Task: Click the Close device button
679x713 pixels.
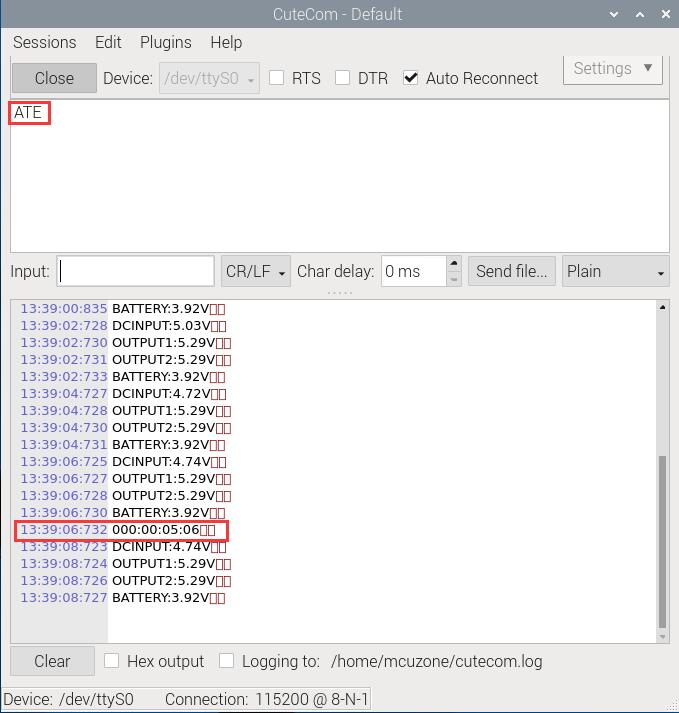Action: tap(54, 78)
